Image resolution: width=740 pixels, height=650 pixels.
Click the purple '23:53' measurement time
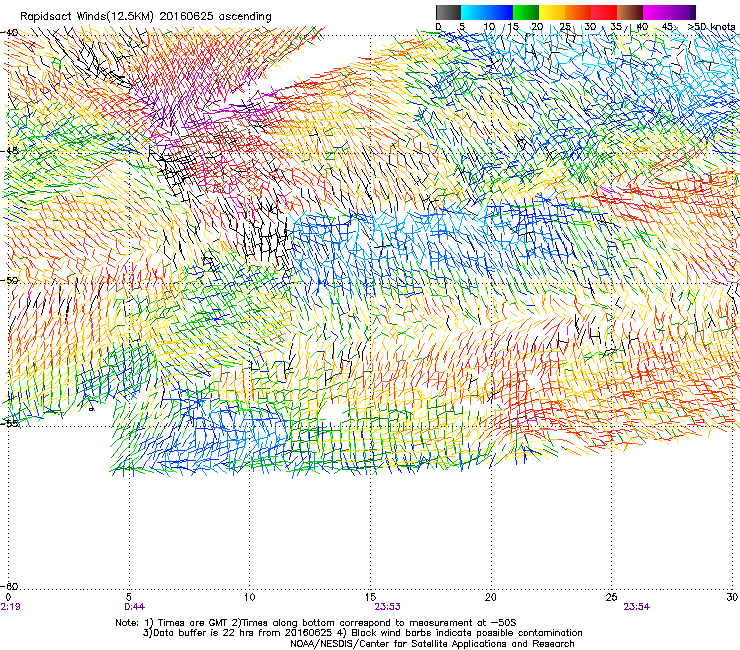coord(387,607)
